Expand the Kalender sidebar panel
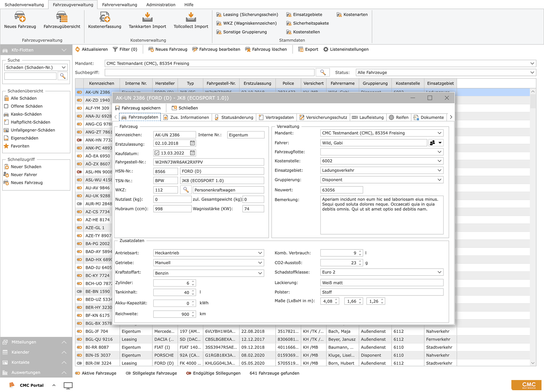This screenshot has height=392, width=544. 36,352
